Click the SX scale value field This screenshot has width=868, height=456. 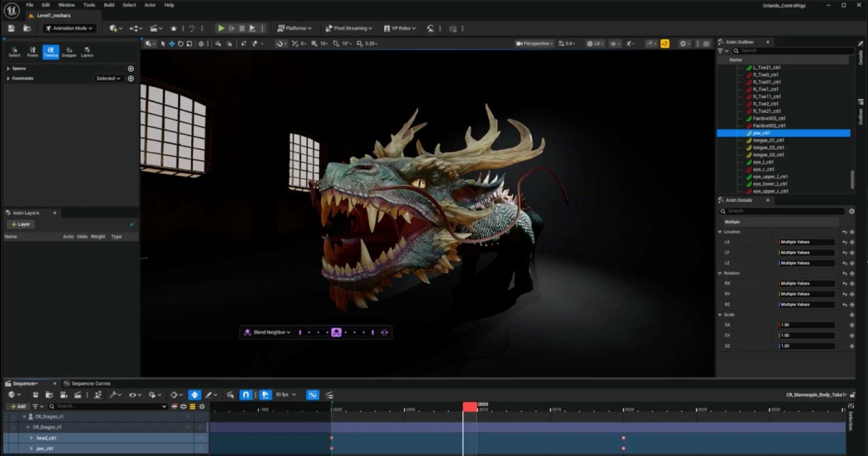pos(807,325)
